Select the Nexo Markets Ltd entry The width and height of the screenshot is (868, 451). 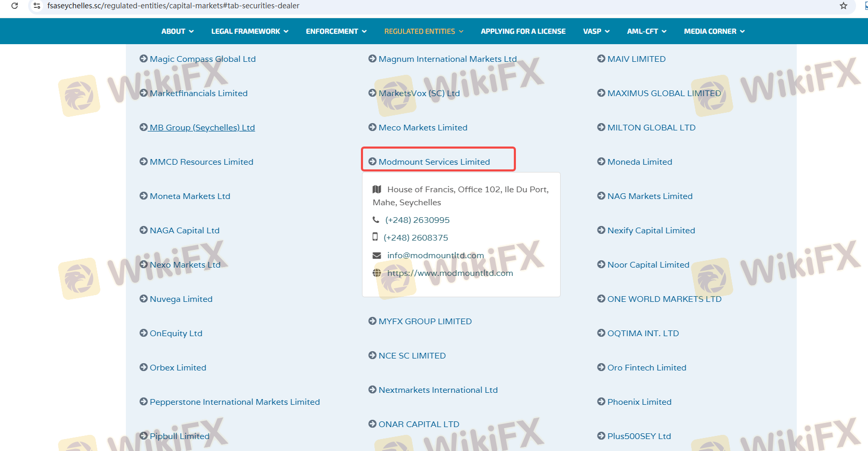tap(185, 264)
